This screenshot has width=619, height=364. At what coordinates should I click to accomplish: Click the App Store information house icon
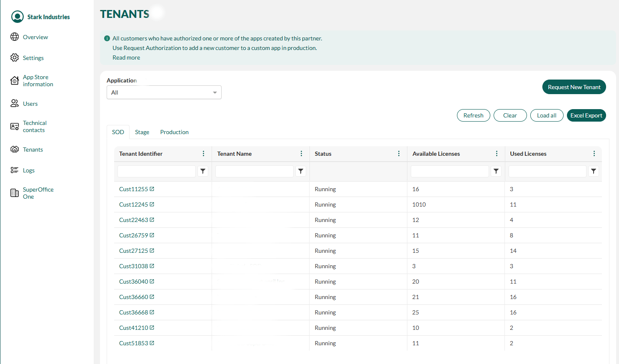click(15, 80)
